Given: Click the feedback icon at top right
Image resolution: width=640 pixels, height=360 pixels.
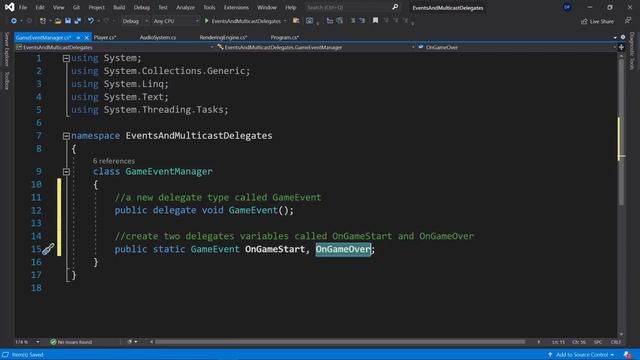Looking at the screenshot, I should click(x=628, y=21).
